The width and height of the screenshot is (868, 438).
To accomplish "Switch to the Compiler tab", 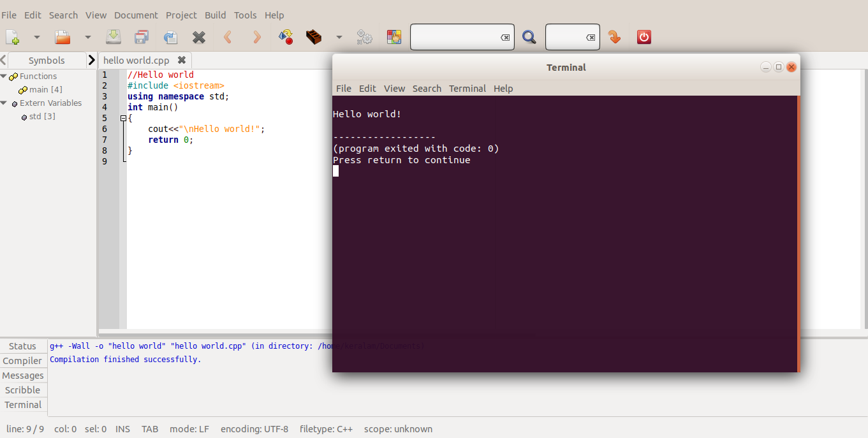I will [22, 361].
